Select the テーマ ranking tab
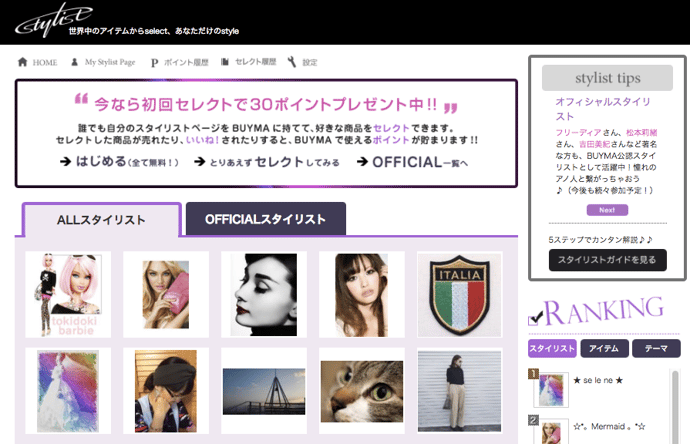Screen dimensions: 690x444 pos(656,348)
